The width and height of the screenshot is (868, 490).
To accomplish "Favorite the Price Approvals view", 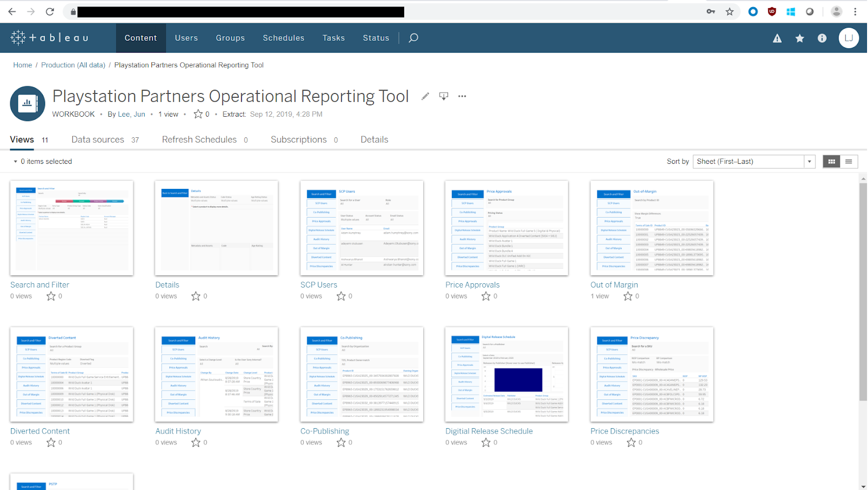I will [x=486, y=296].
